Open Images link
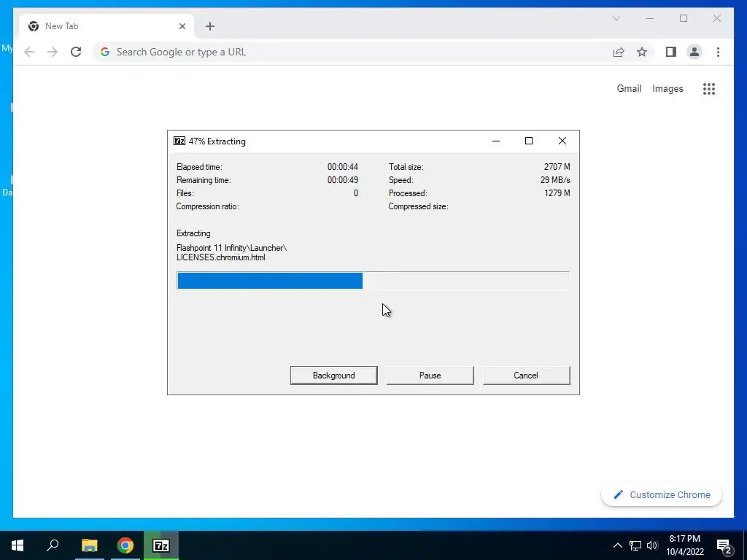Viewport: 747px width, 560px height. 667,88
